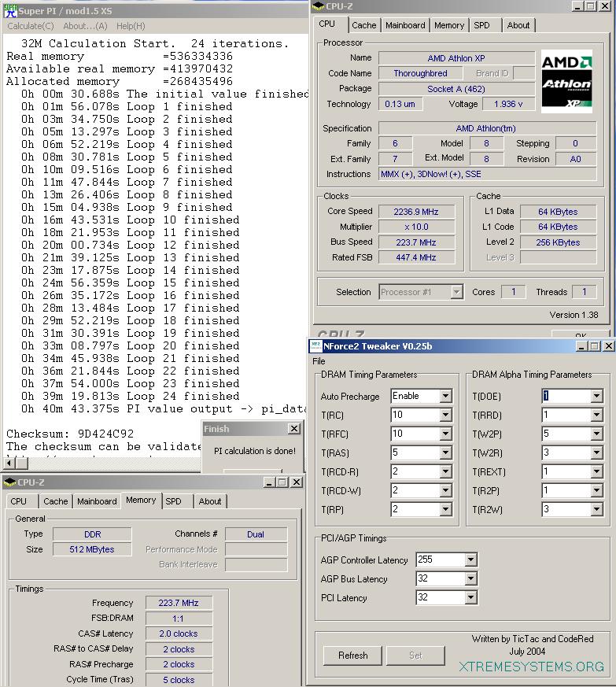Screen dimensions: 616x687
Task: Click Level 2 cache value 256 KBytes
Action: (x=558, y=242)
